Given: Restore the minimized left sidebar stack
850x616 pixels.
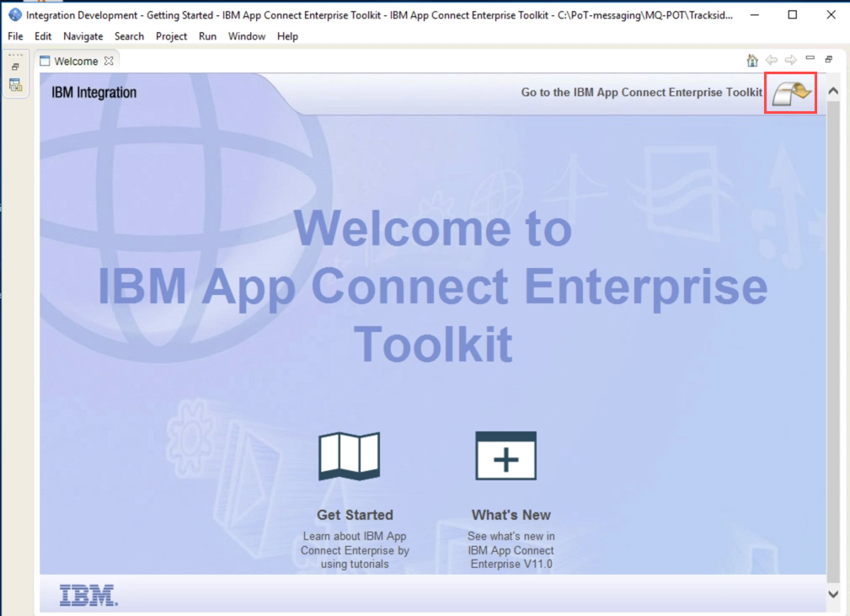Looking at the screenshot, I should point(15,67).
